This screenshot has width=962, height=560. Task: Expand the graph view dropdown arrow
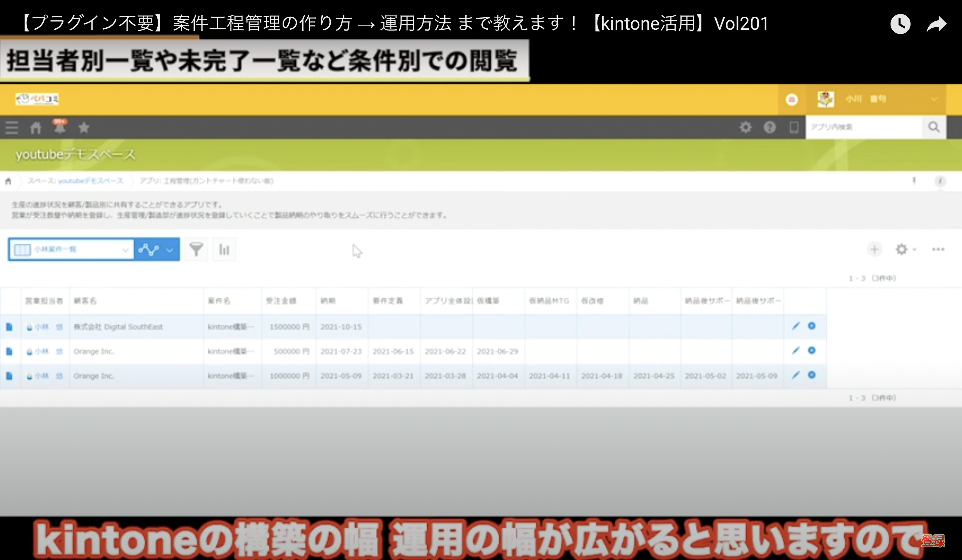point(170,250)
